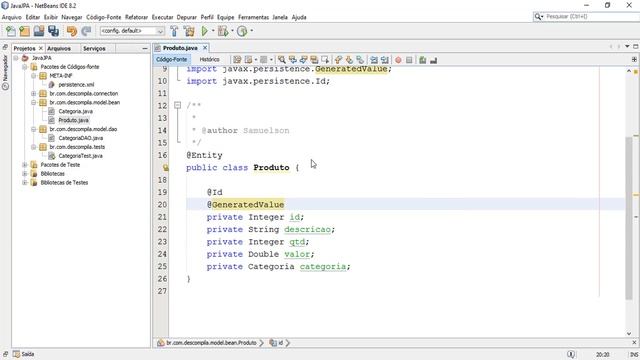
Task: Collapse the JavaJPA project node
Action: tap(16, 58)
